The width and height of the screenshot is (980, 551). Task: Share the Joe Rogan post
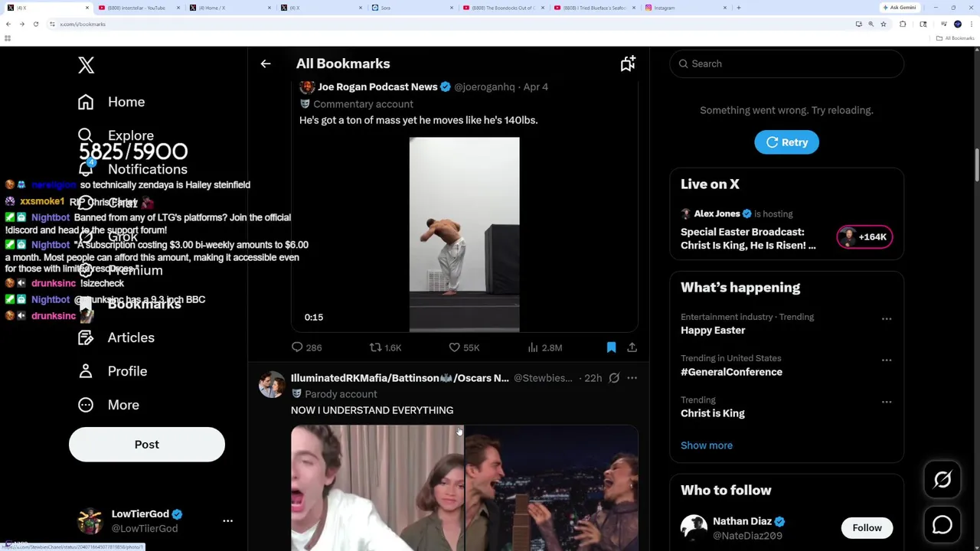pos(632,347)
